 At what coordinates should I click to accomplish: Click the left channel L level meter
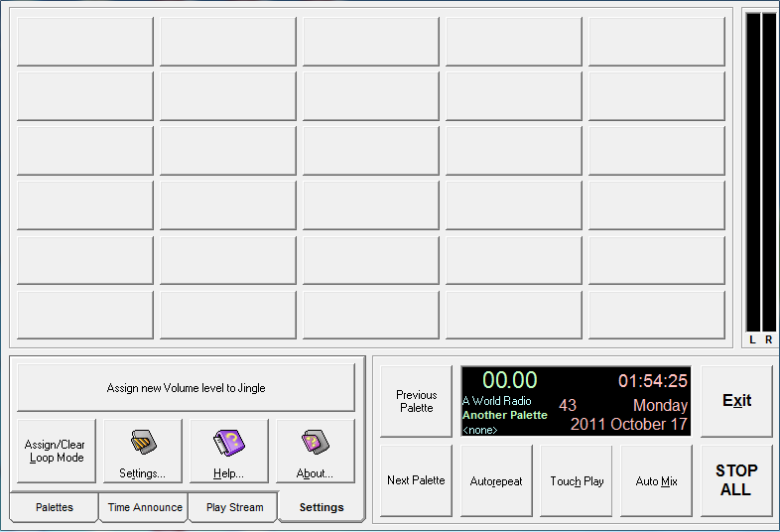(x=753, y=172)
